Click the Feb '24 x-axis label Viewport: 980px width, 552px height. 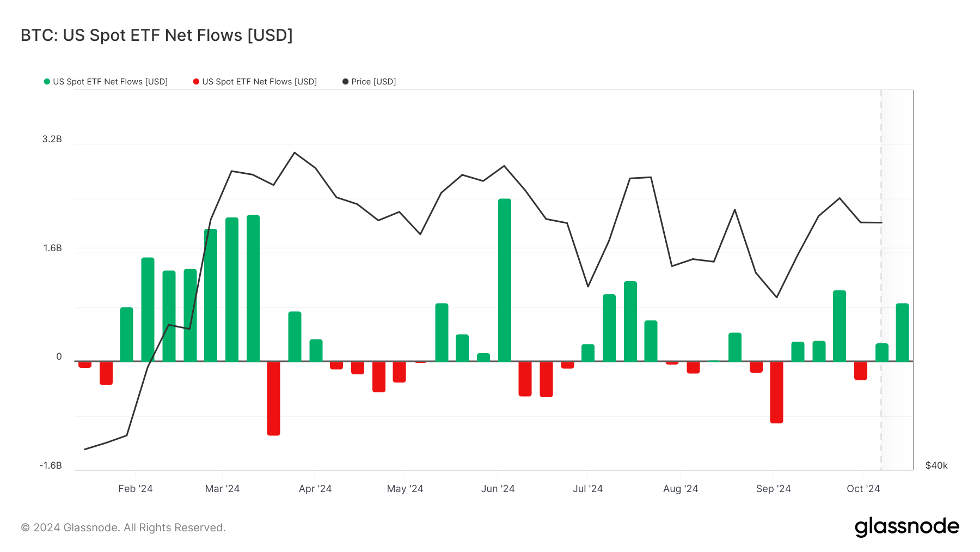pyautogui.click(x=136, y=489)
